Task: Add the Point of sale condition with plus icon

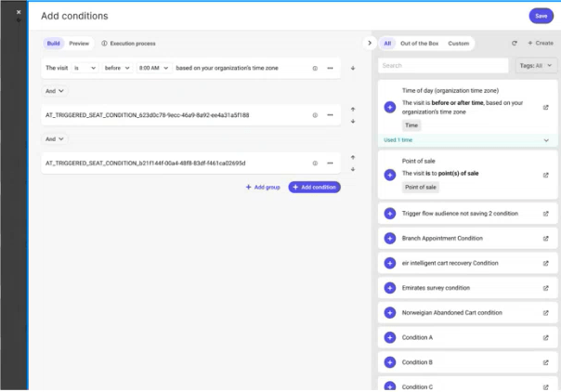Action: (389, 175)
